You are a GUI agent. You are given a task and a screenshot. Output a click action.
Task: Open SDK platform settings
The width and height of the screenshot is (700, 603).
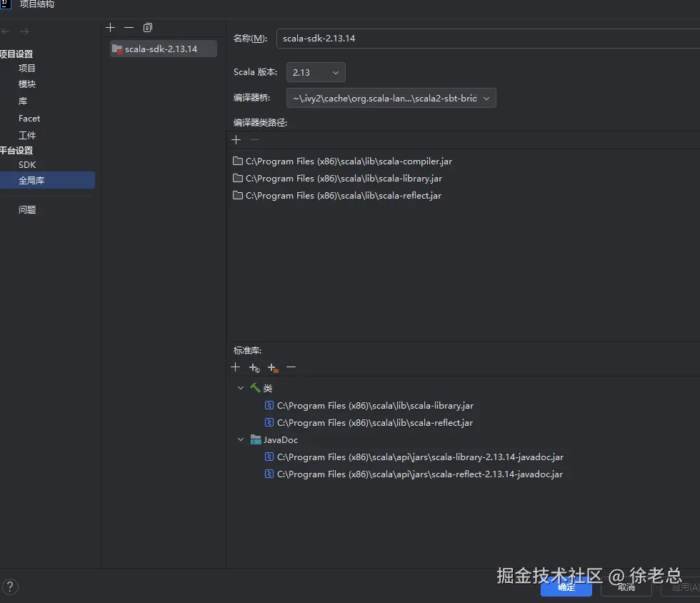[27, 165]
